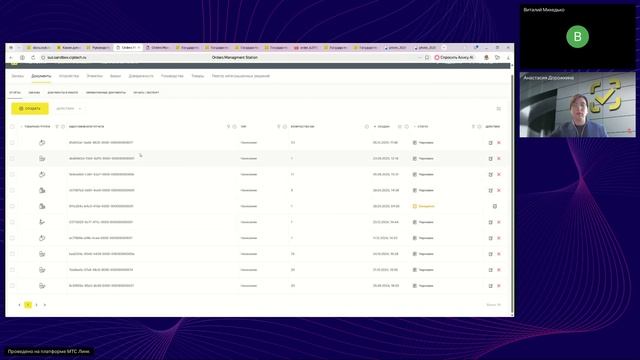Select Виталий Михедько participant video tile

point(577,37)
